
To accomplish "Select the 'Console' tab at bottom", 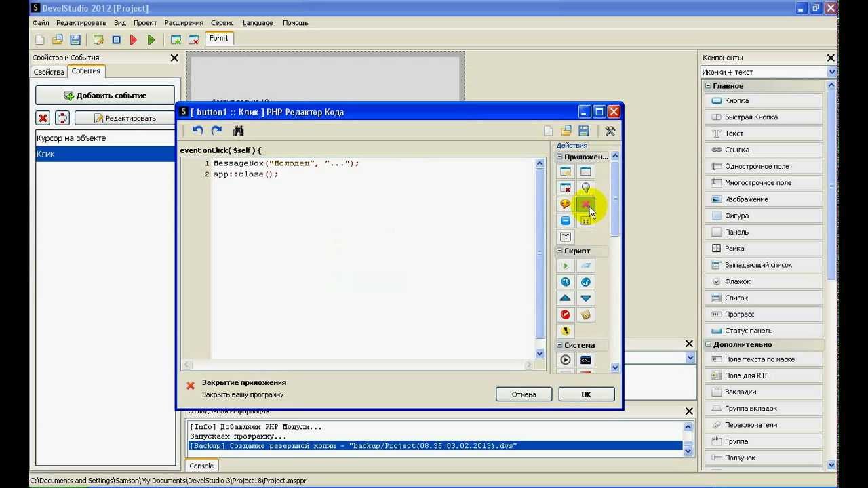I will click(x=201, y=466).
